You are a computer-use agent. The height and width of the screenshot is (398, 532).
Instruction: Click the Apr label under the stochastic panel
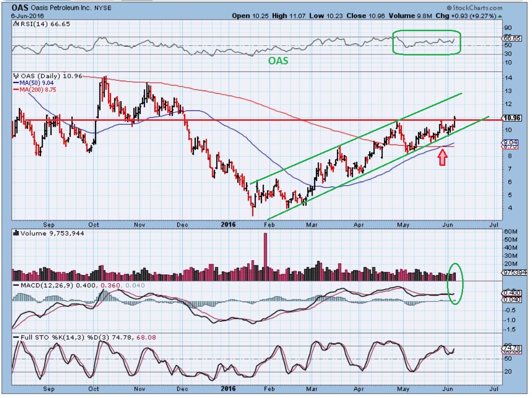(359, 389)
